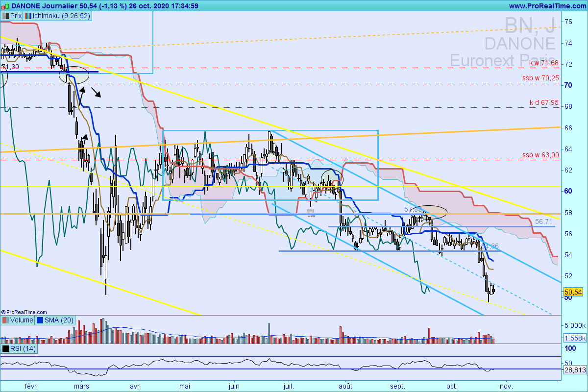Click the candlestick chart icon beside DANONE title
Screen dimensions: 588x392
point(5,6)
